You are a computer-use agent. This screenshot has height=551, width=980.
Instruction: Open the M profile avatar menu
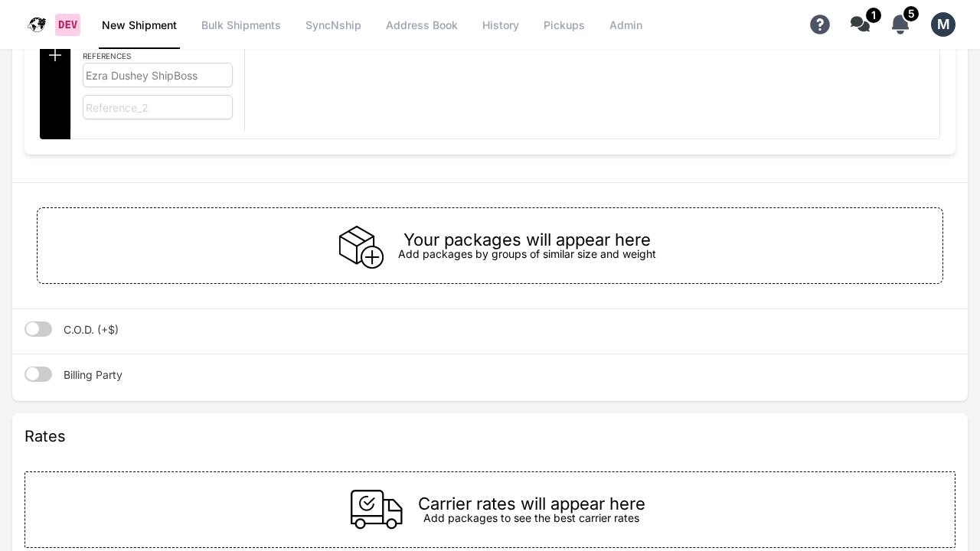click(x=943, y=24)
